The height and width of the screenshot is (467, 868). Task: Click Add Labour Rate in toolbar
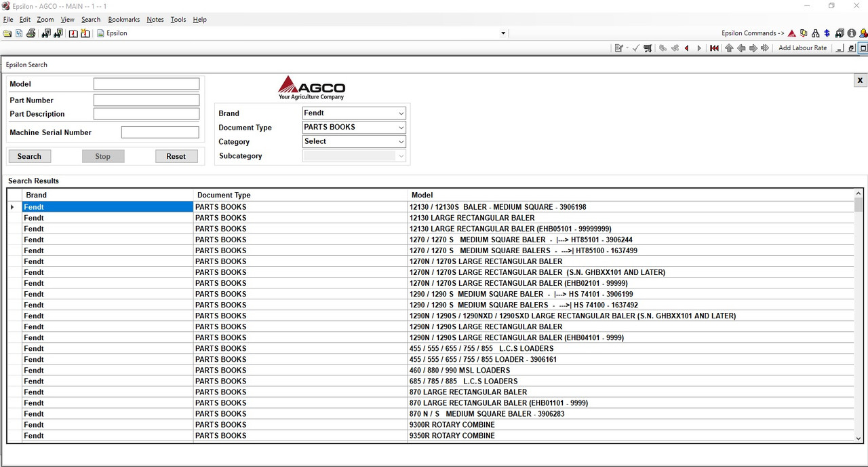(803, 48)
